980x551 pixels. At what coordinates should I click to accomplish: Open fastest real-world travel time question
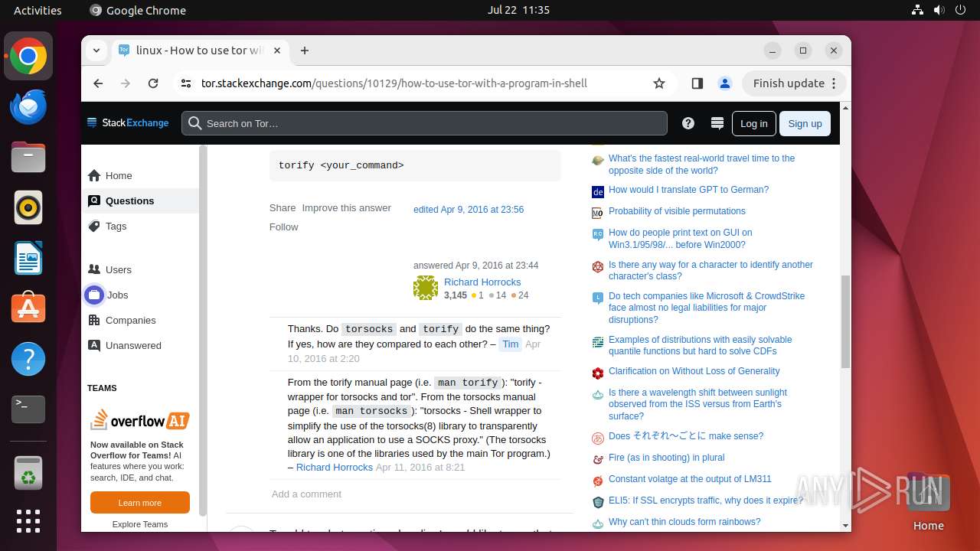pyautogui.click(x=701, y=165)
